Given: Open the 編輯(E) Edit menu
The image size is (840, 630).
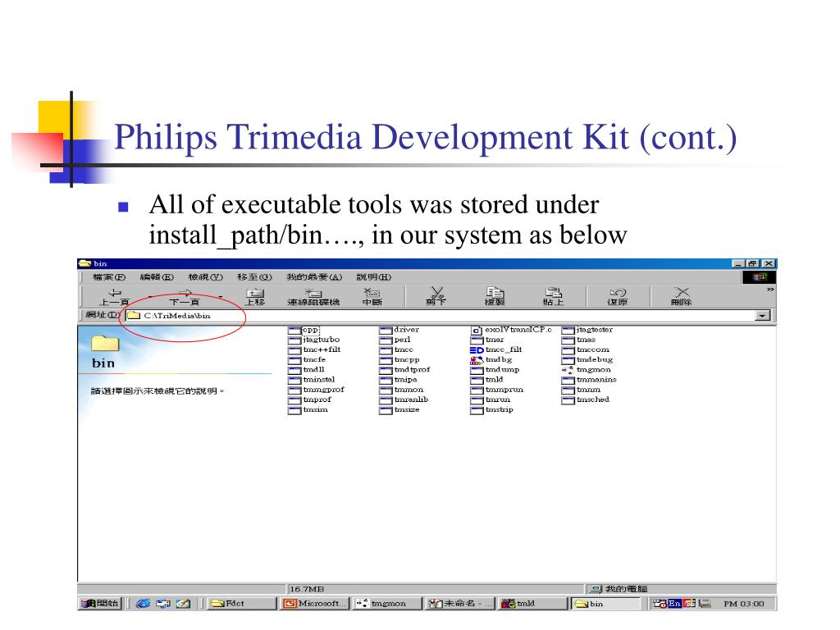Looking at the screenshot, I should click(x=157, y=277).
